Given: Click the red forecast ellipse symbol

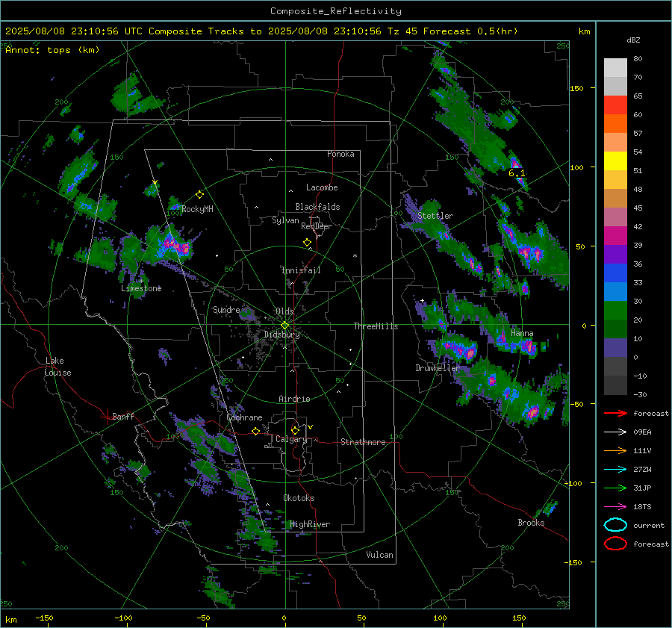Looking at the screenshot, I should (615, 544).
